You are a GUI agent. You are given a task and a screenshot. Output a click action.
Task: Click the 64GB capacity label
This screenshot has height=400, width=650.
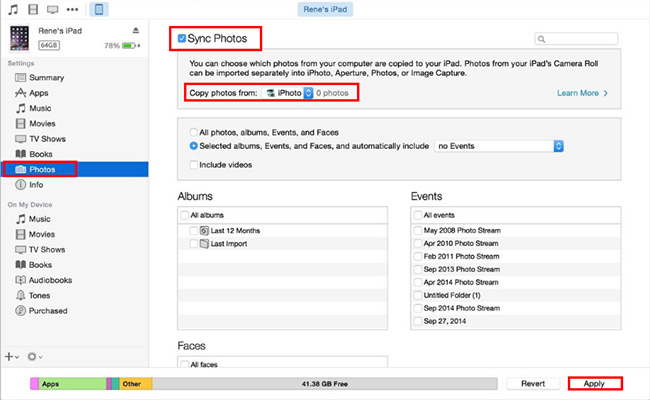point(49,45)
